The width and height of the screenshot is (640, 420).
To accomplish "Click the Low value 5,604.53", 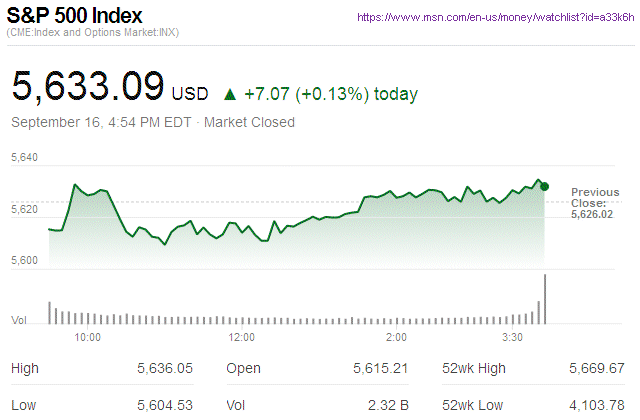I will [x=164, y=405].
